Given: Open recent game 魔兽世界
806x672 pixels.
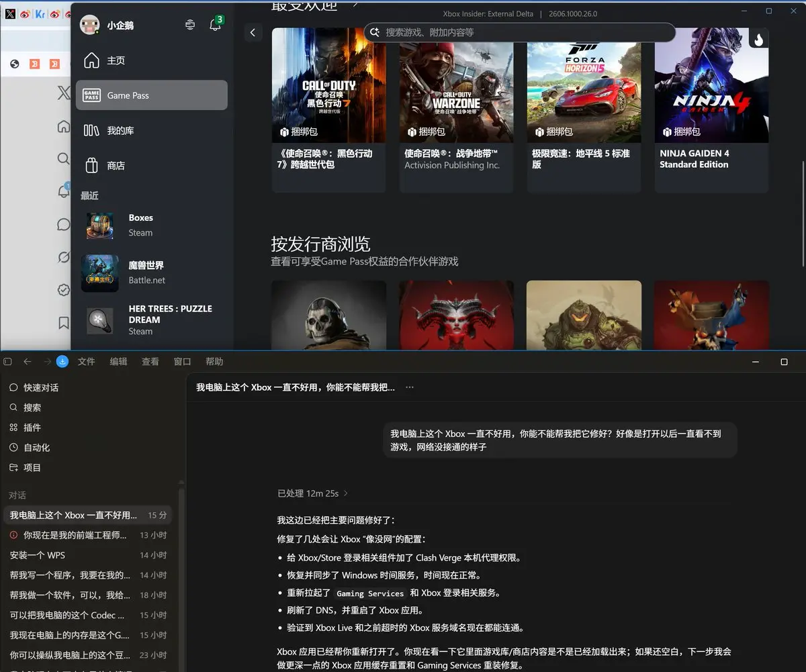Looking at the screenshot, I should coord(152,273).
